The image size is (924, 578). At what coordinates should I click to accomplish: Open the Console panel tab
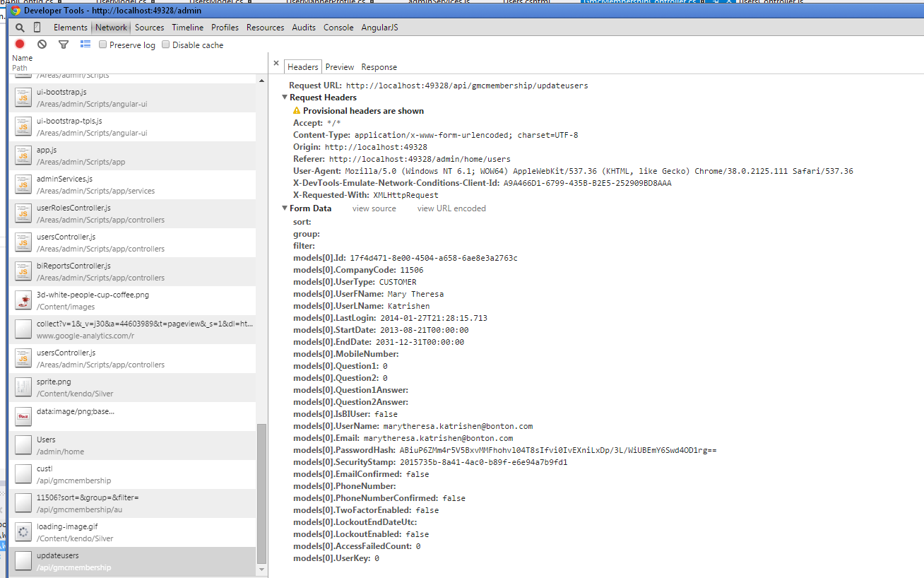pos(338,28)
